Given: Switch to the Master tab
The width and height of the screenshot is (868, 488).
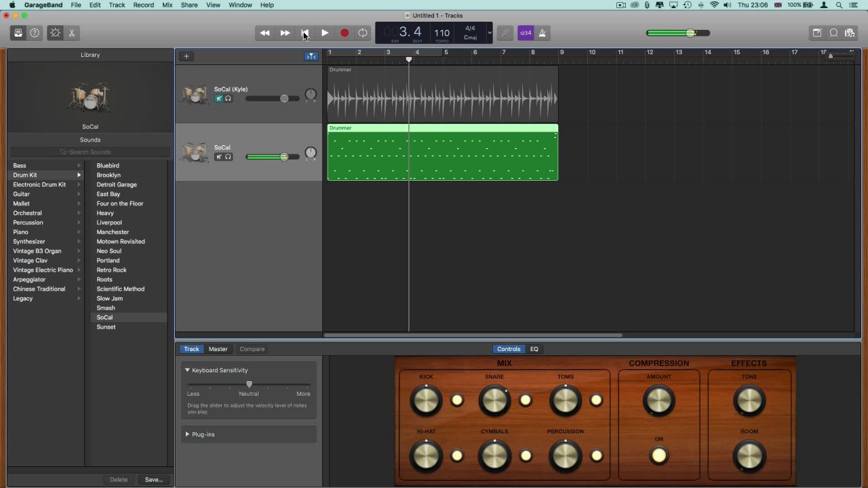Looking at the screenshot, I should (218, 349).
